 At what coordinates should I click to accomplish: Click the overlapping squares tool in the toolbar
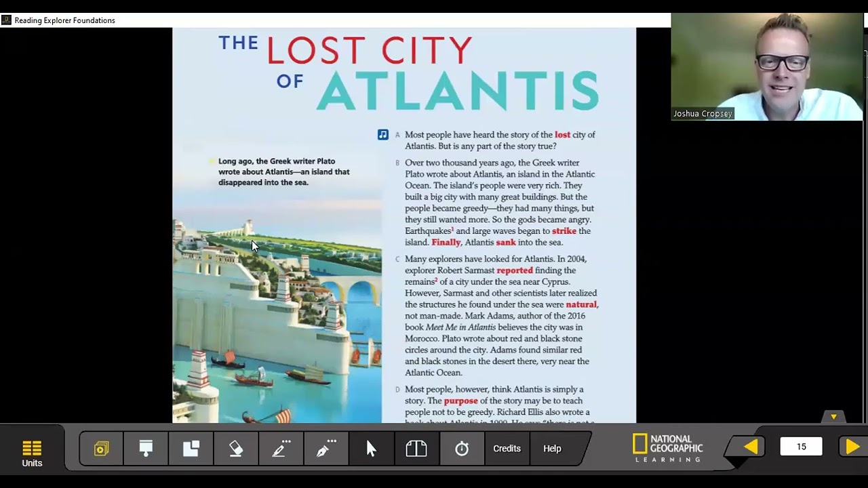click(x=191, y=449)
